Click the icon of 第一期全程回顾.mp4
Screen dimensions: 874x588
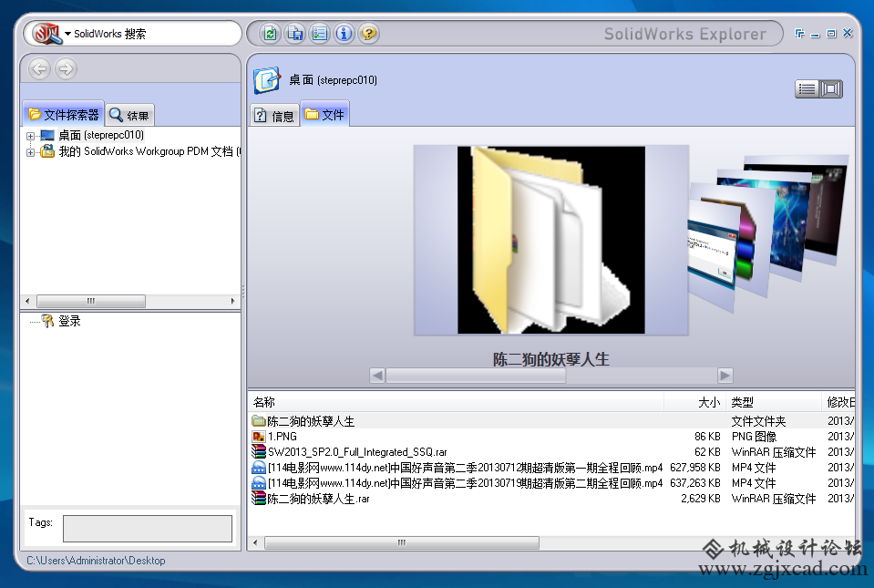tap(258, 468)
